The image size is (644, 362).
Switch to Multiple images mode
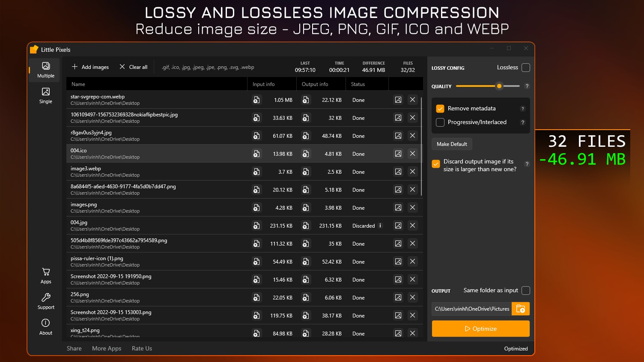pyautogui.click(x=45, y=70)
